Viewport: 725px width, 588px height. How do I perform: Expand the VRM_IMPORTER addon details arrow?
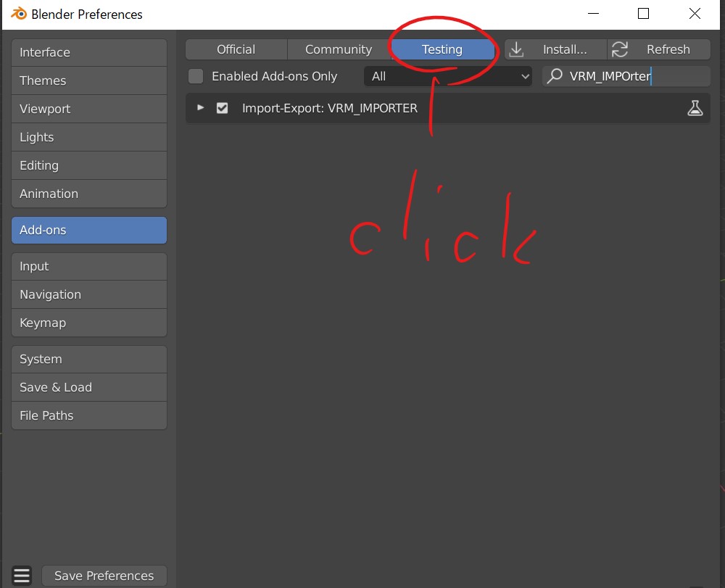201,107
